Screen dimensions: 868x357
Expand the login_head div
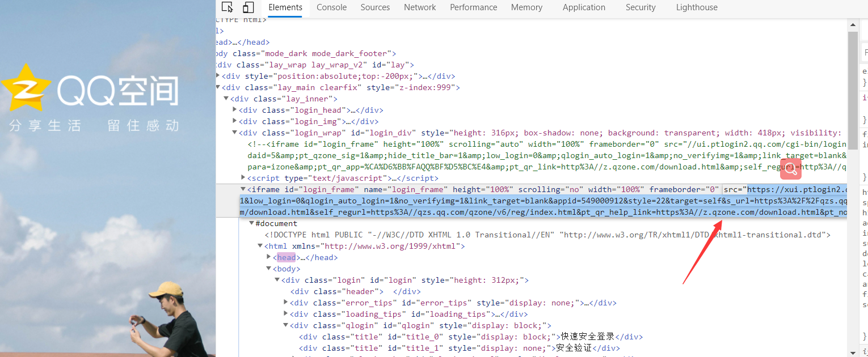tap(235, 110)
